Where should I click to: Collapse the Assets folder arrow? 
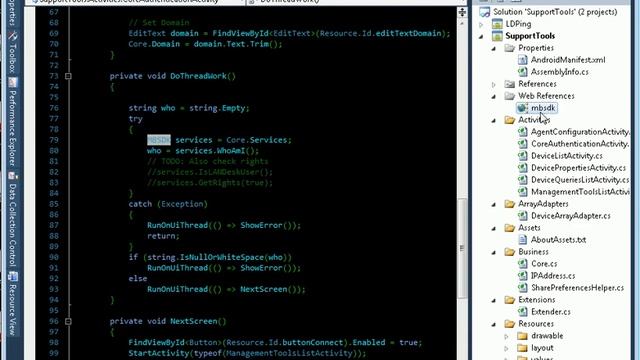click(494, 228)
